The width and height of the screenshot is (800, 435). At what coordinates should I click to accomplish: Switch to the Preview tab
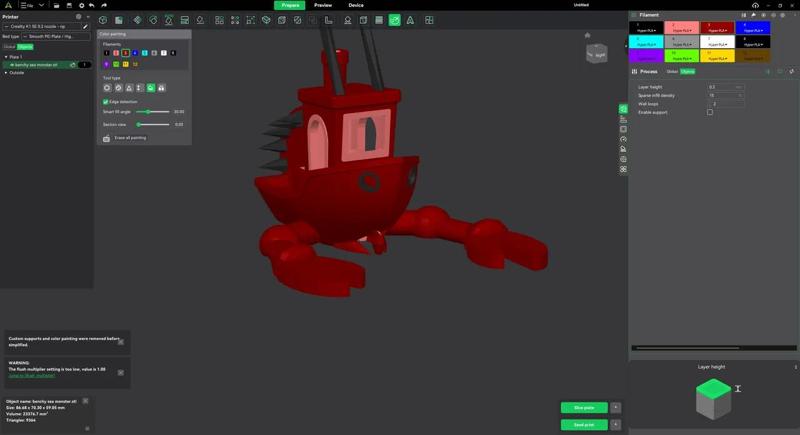pos(323,5)
